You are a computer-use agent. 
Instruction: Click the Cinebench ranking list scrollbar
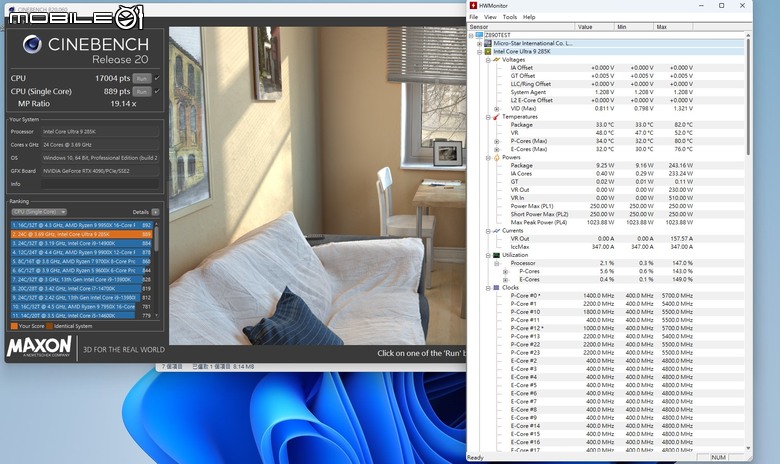pos(156,240)
